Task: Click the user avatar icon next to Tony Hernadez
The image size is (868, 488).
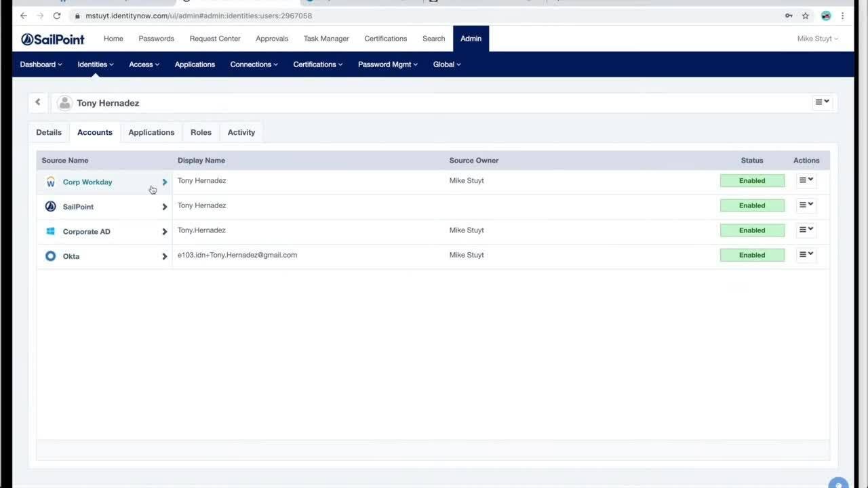Action: pos(64,103)
